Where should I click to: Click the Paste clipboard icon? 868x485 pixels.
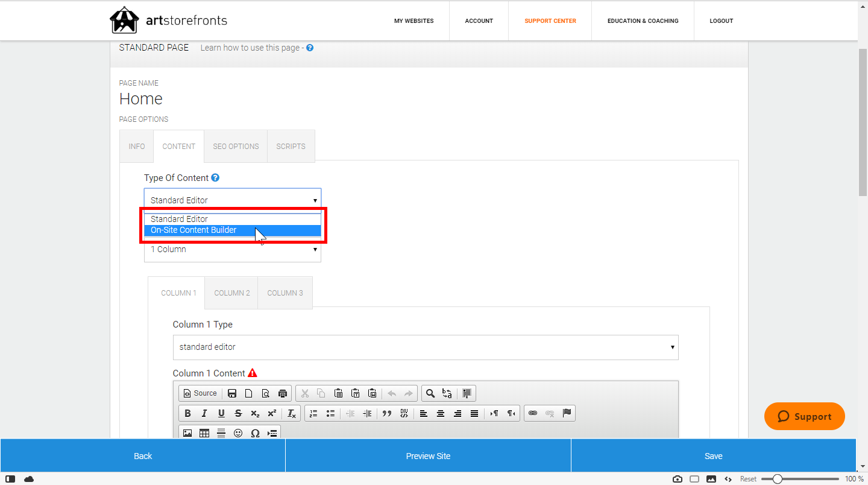click(x=339, y=393)
